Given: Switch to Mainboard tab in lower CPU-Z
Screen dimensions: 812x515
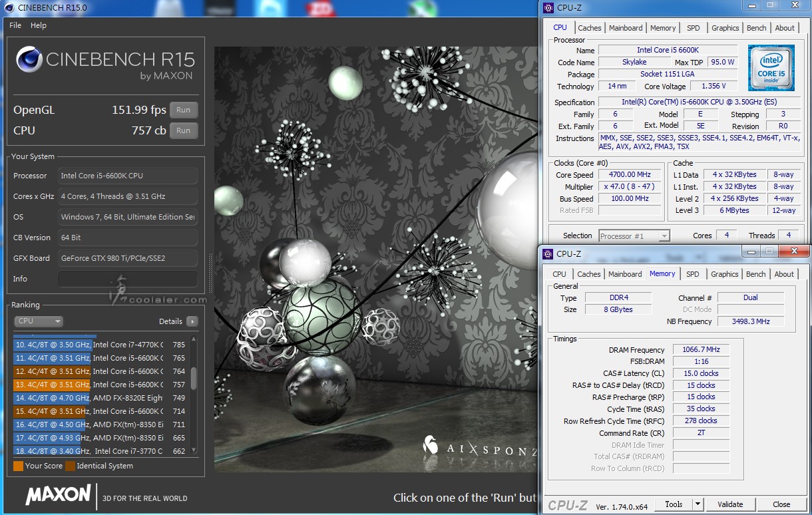Looking at the screenshot, I should pos(625,274).
